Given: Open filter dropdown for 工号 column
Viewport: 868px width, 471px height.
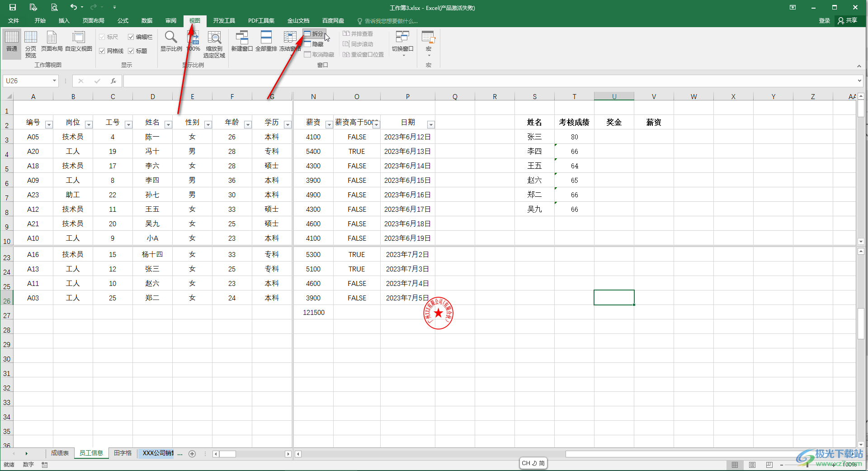Looking at the screenshot, I should pos(129,124).
